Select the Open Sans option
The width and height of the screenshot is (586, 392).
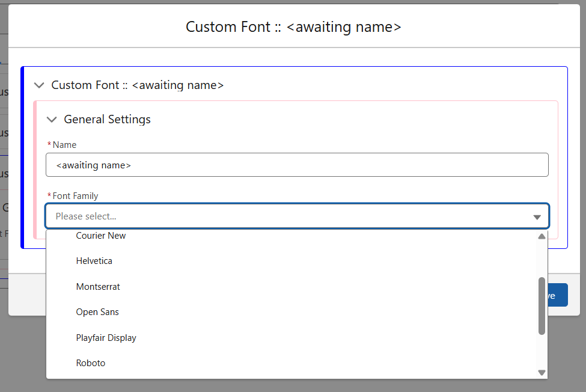(x=97, y=312)
